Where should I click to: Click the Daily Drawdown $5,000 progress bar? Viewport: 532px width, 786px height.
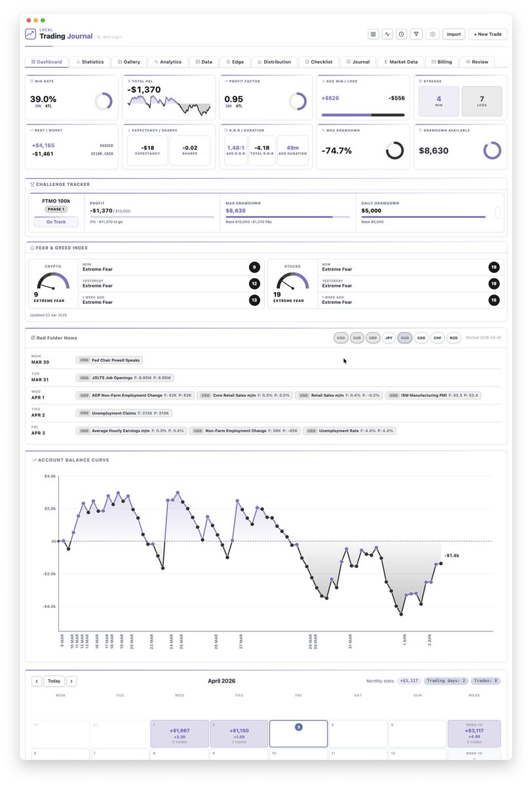tap(423, 217)
